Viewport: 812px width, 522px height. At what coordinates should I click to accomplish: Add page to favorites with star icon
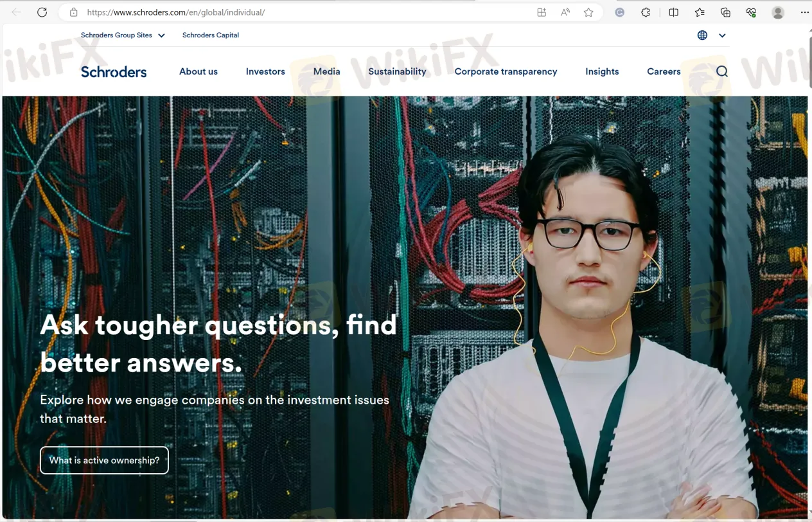[588, 12]
